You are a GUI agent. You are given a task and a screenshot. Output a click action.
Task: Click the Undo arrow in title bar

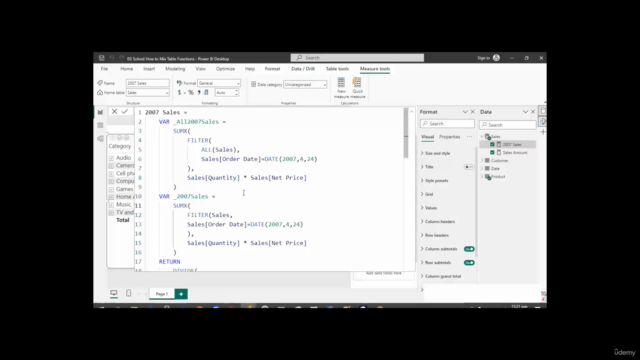coord(111,58)
